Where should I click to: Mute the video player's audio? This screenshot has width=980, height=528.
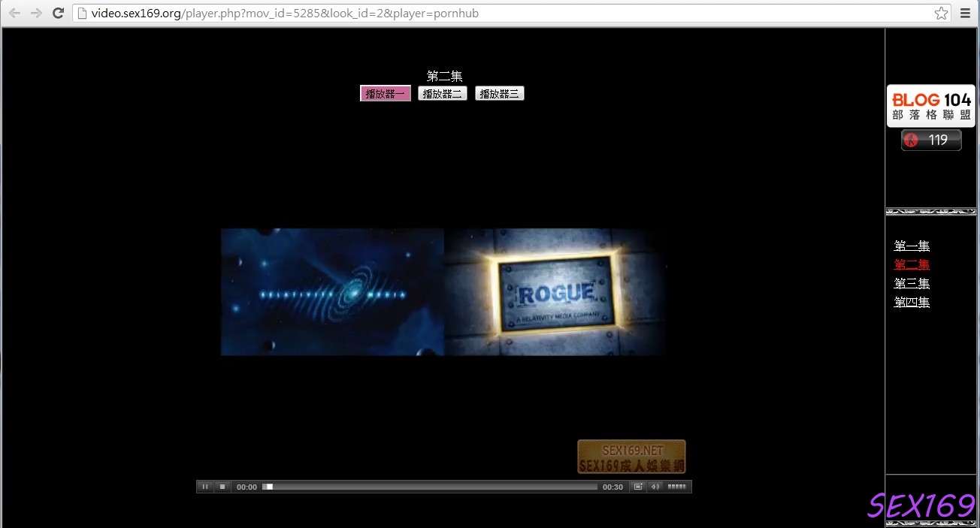(x=655, y=487)
